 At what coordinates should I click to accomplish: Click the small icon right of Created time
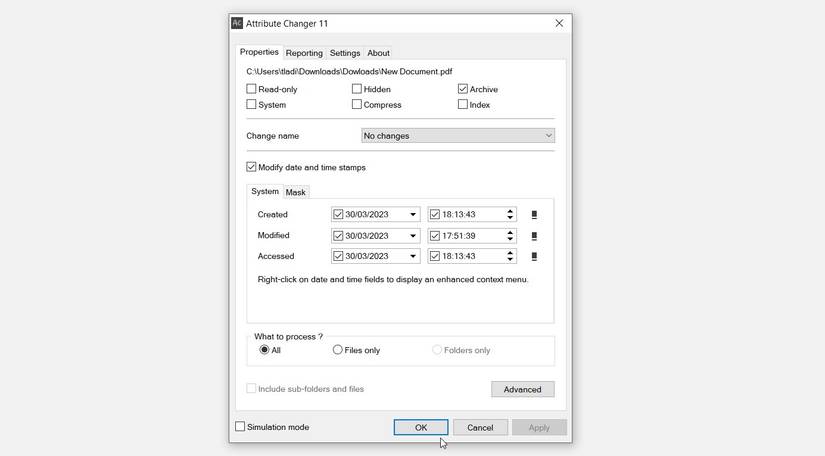[x=534, y=215]
